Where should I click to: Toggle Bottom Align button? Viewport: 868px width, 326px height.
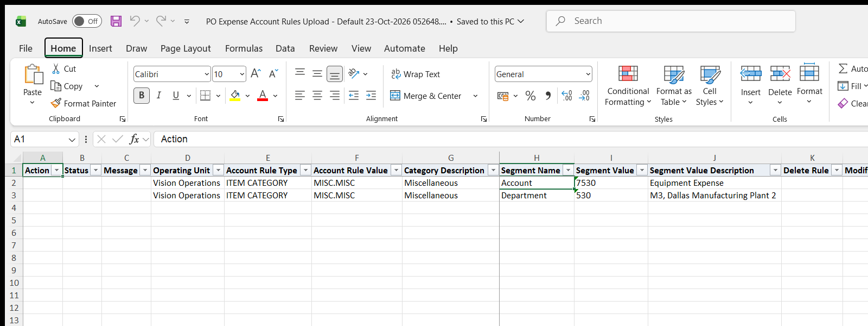[x=335, y=74]
